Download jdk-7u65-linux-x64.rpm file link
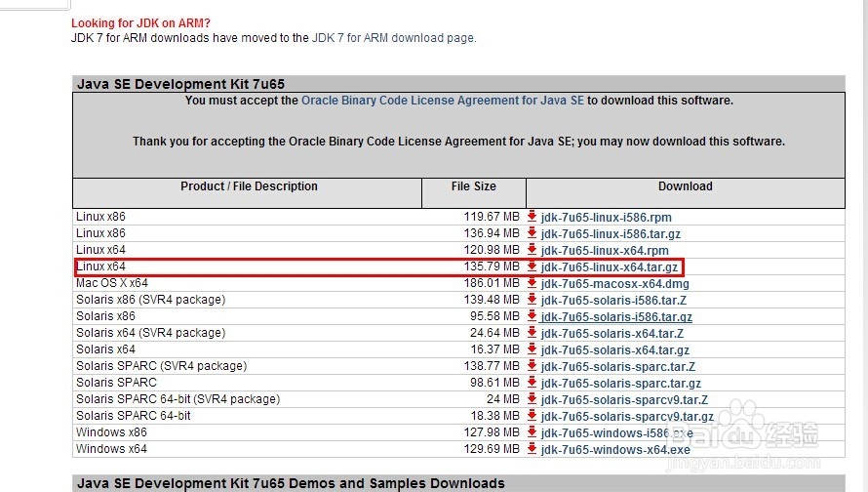The image size is (868, 492). pos(605,251)
